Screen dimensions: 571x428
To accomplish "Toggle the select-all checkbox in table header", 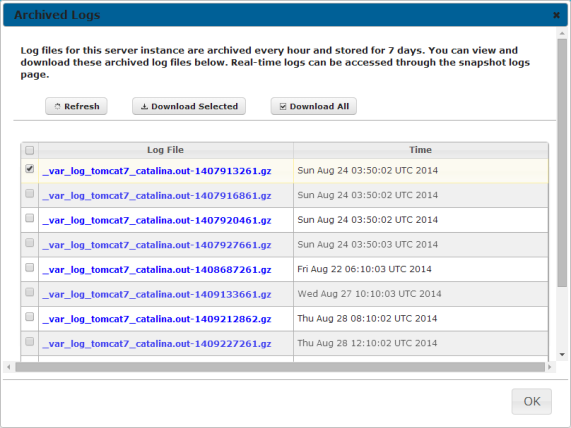I will (x=29, y=150).
